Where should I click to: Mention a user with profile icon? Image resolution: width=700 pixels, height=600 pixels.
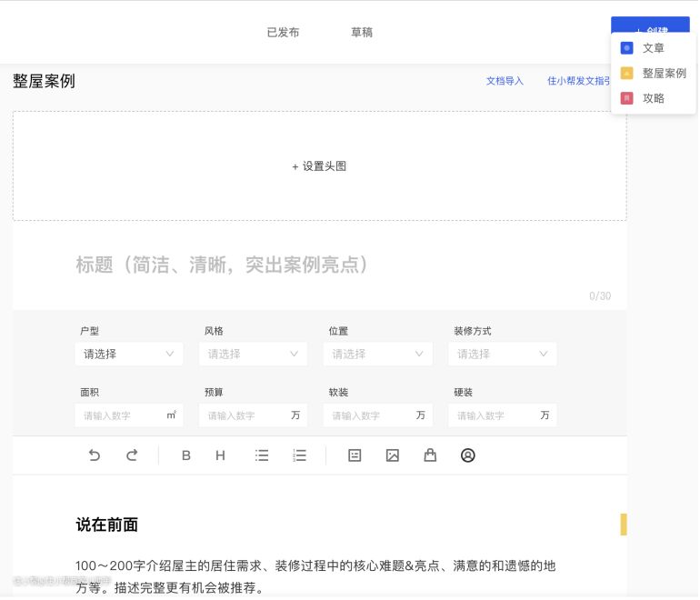468,456
